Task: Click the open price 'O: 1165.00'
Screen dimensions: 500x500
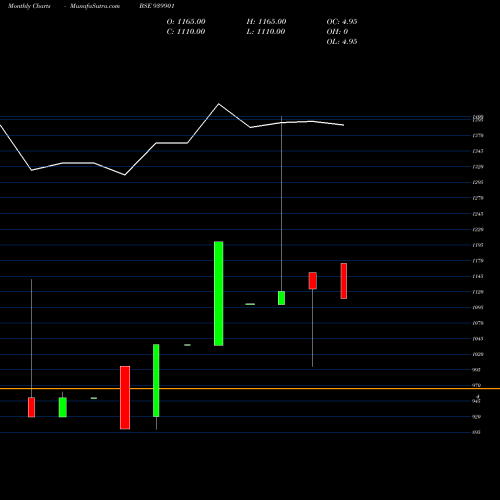Action: coord(186,22)
